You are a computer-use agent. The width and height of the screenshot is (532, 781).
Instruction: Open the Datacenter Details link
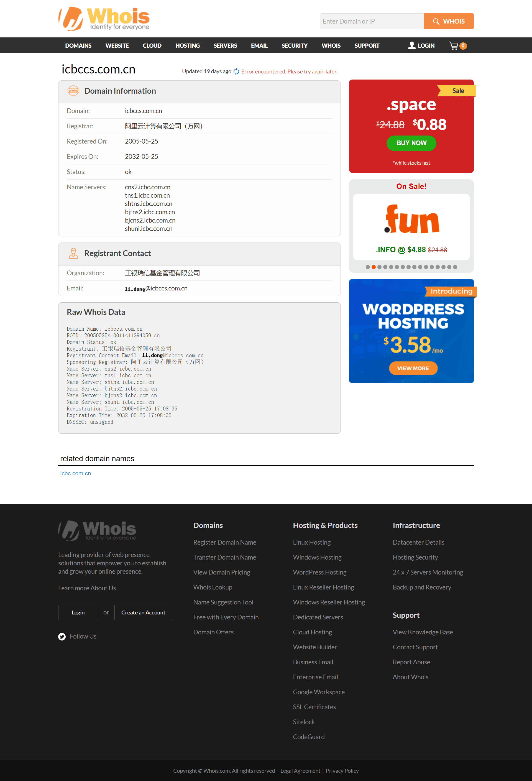coord(418,542)
